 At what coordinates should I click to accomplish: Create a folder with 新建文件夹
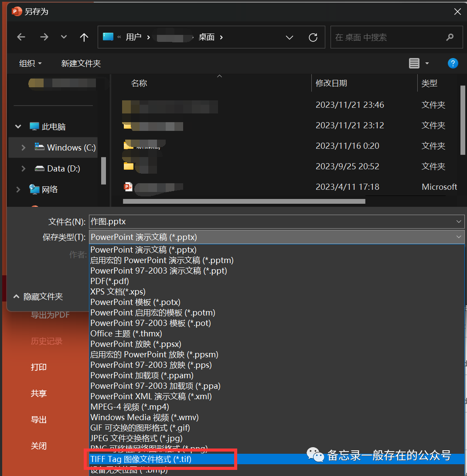click(81, 63)
